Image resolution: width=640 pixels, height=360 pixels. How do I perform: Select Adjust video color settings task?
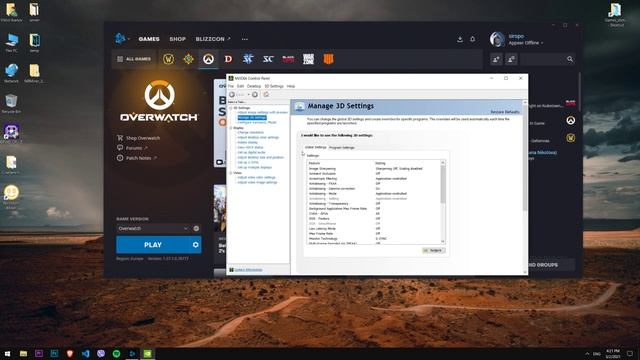click(x=256, y=177)
